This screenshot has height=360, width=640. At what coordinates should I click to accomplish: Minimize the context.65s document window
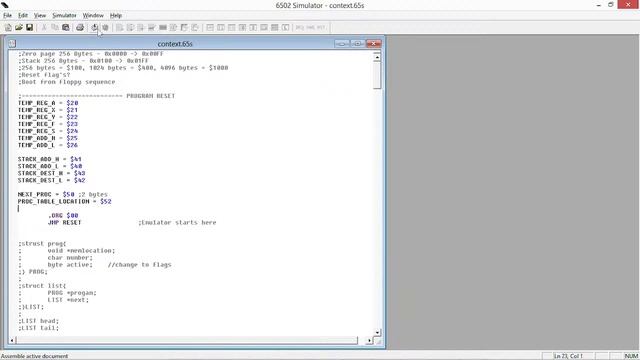click(342, 44)
